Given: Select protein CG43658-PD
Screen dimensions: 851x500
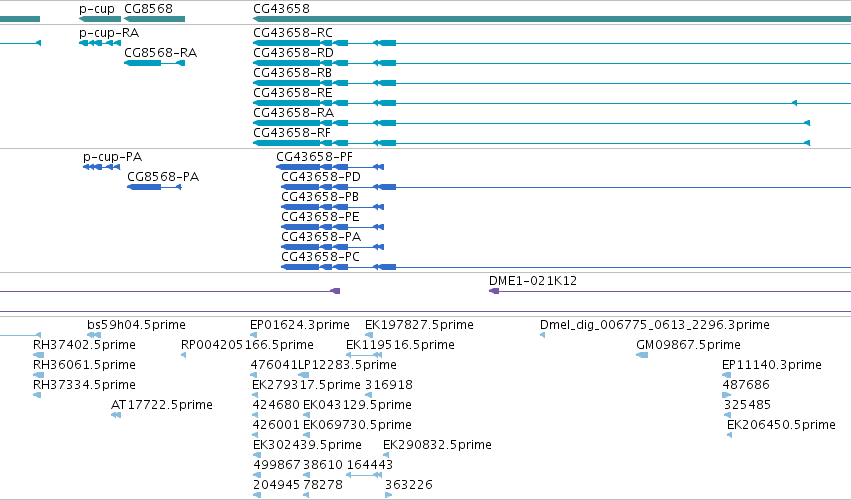Looking at the screenshot, I should coord(321,176).
